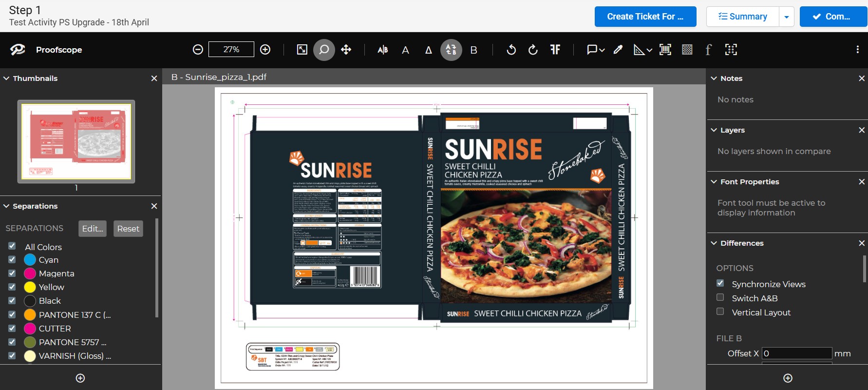
Task: Uncheck the Black separation
Action: [x=12, y=300]
